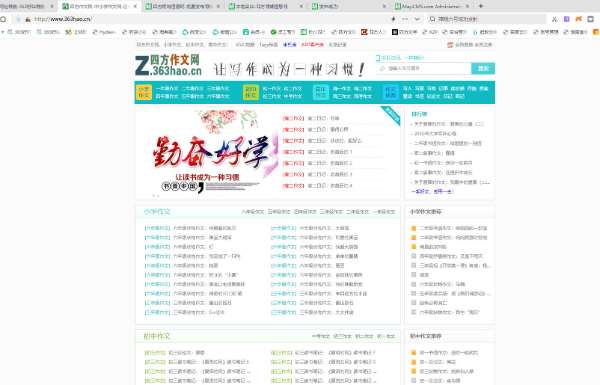The height and width of the screenshot is (385, 600).
Task: Close the active 四方作文网 tab
Action: pyautogui.click(x=135, y=7)
